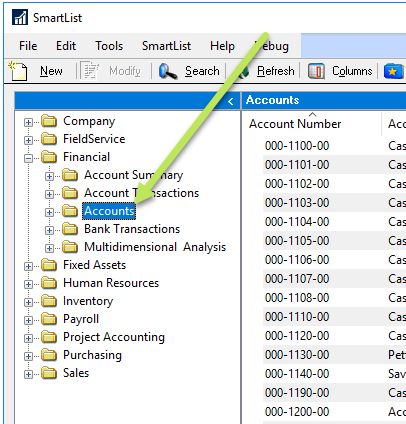Click the Financial folder icon
Viewport: 406px width, 424px height.
tap(49, 157)
